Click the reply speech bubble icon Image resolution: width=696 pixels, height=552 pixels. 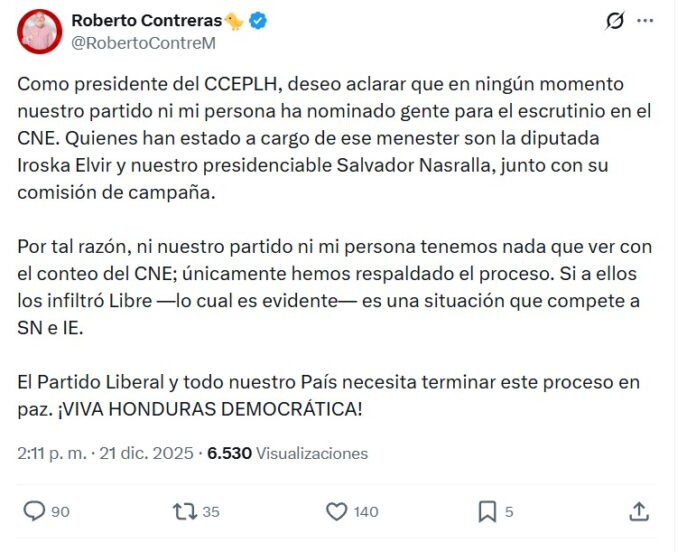pos(34,511)
